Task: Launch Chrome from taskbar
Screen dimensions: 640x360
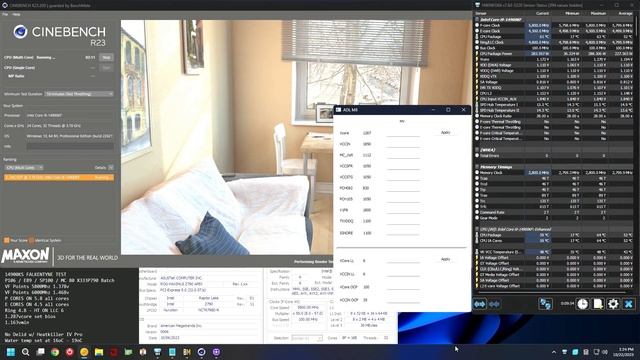Action: (55, 352)
